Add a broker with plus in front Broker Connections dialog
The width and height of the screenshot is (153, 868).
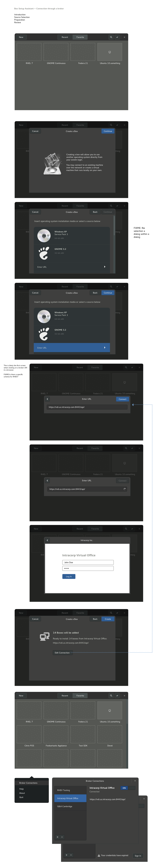coord(58,837)
